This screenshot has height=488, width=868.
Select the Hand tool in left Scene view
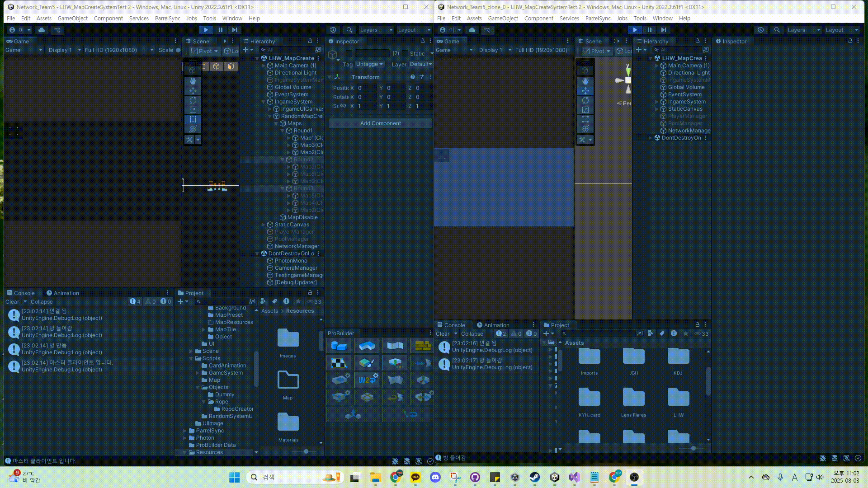point(193,81)
